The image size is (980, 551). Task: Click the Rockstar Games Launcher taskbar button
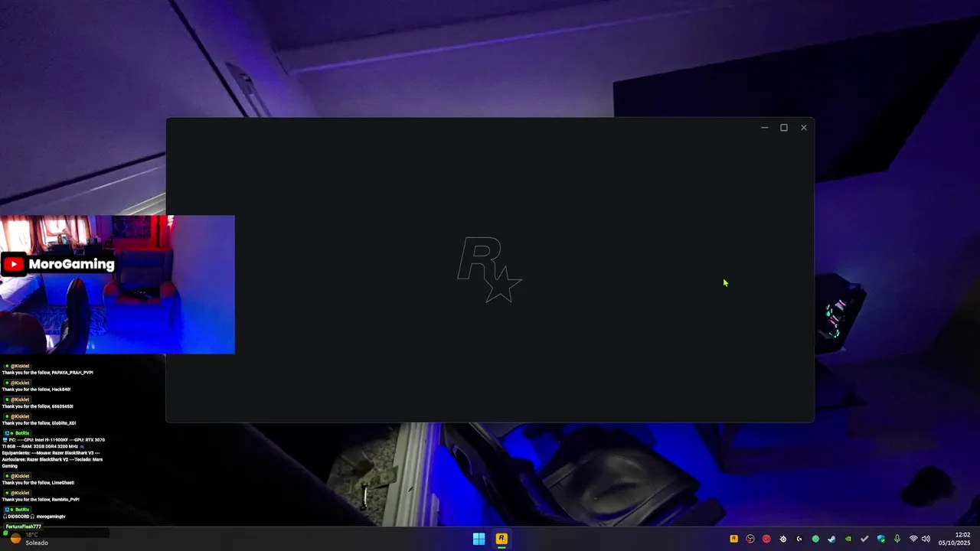(x=501, y=539)
